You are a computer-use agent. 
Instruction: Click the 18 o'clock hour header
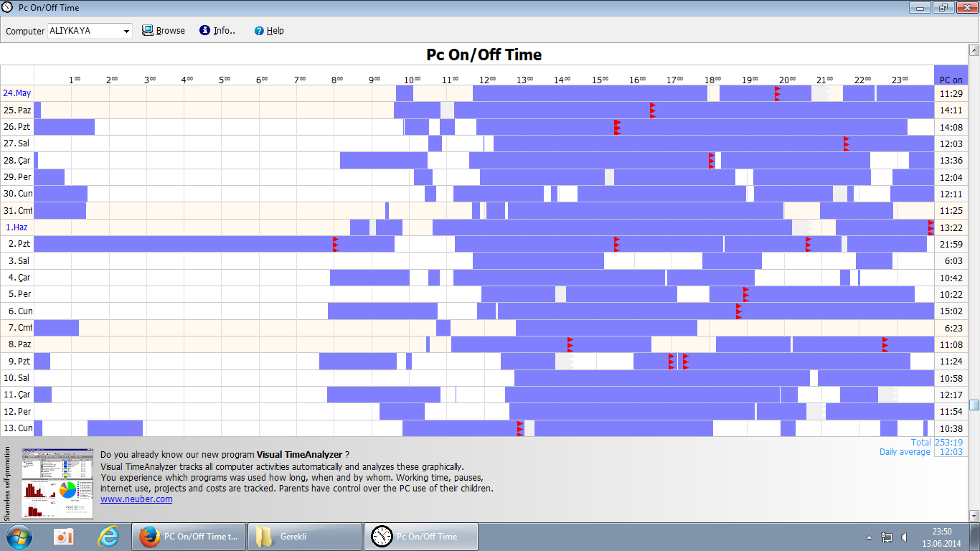click(x=712, y=80)
